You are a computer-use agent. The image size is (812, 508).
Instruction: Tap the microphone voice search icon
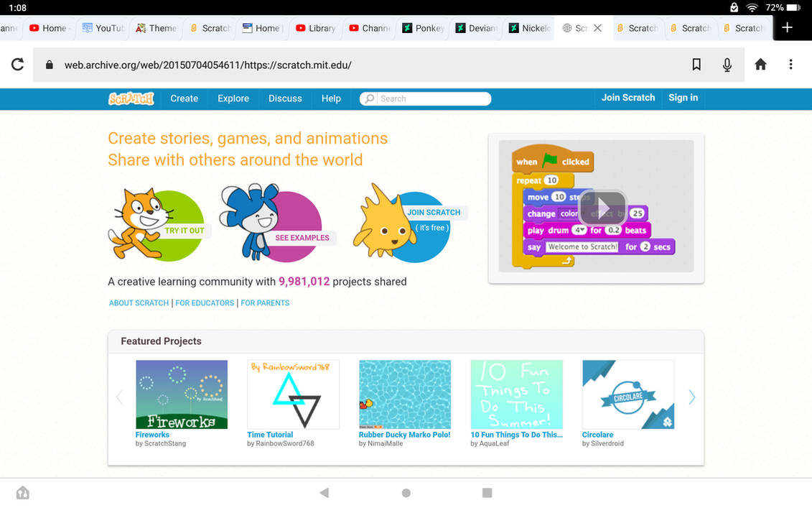(727, 64)
